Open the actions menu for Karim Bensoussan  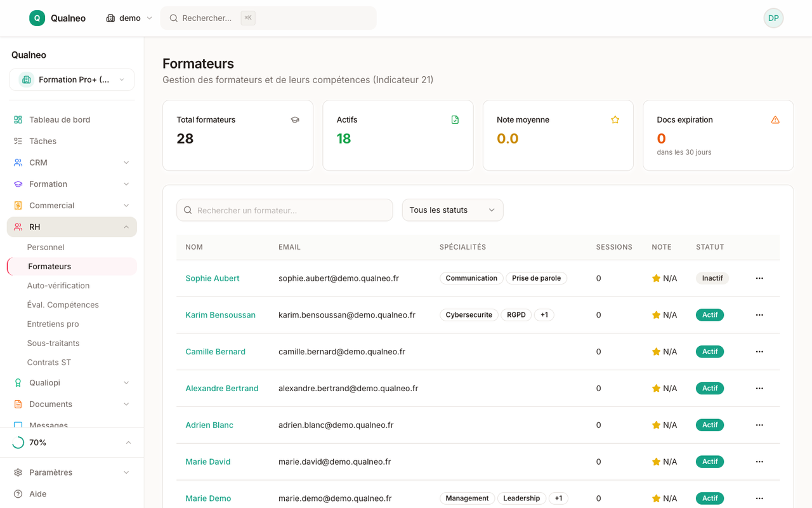pos(759,315)
